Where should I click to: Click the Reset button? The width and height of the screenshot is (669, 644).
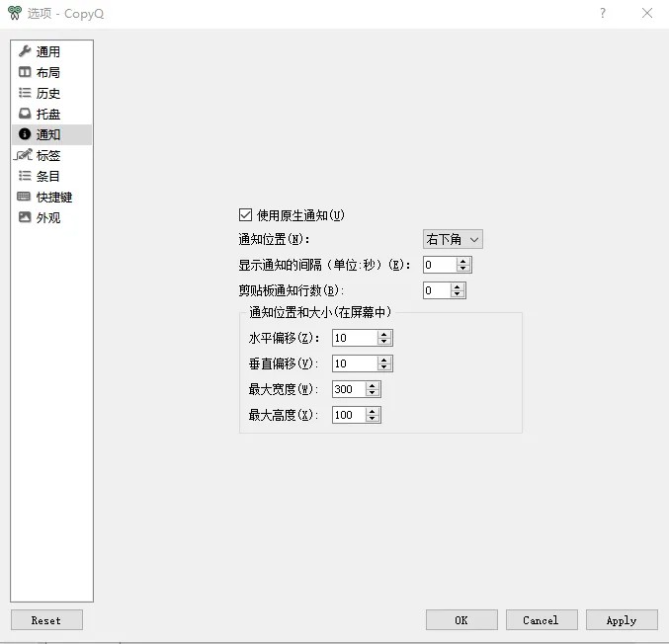(x=46, y=620)
